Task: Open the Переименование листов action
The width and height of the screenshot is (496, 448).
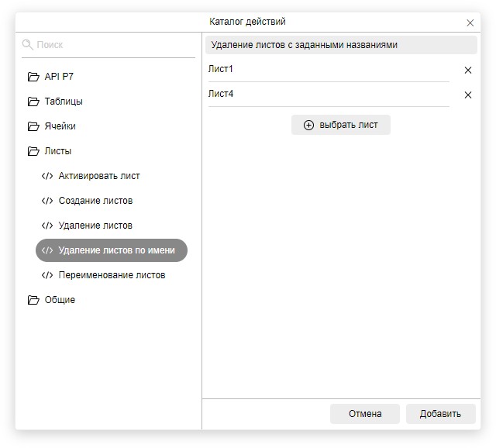Action: [x=112, y=275]
